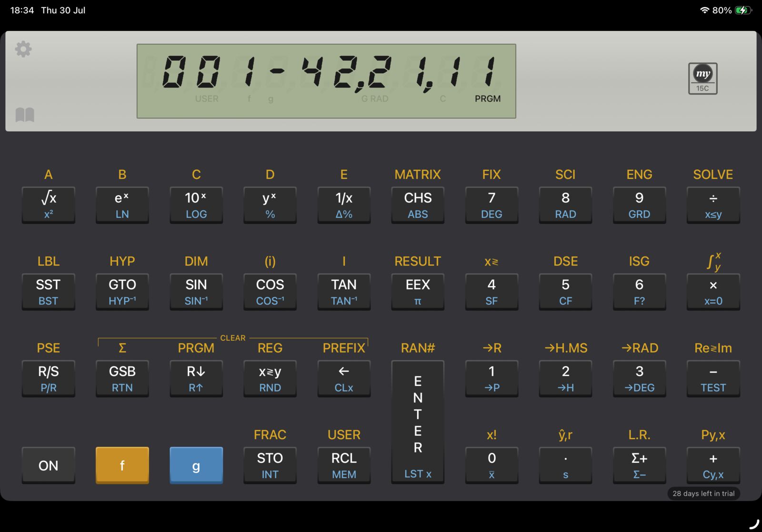
Task: Tap the Wi-Fi status icon
Action: [x=704, y=10]
